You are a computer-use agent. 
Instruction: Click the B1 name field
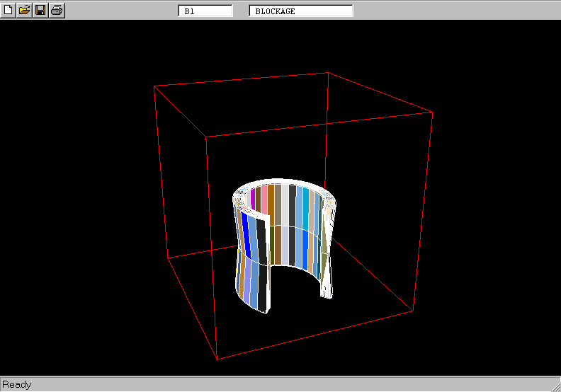(205, 11)
